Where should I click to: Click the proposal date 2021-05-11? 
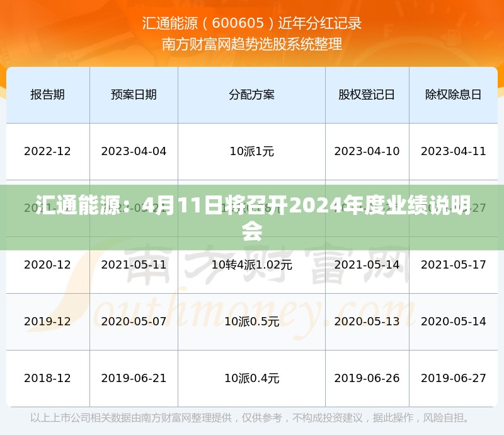[x=134, y=265]
